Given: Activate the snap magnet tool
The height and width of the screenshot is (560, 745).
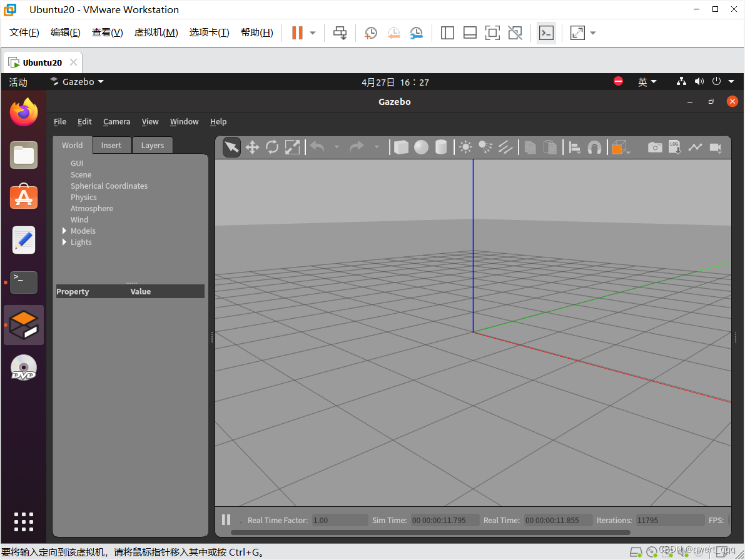Looking at the screenshot, I should pos(594,147).
